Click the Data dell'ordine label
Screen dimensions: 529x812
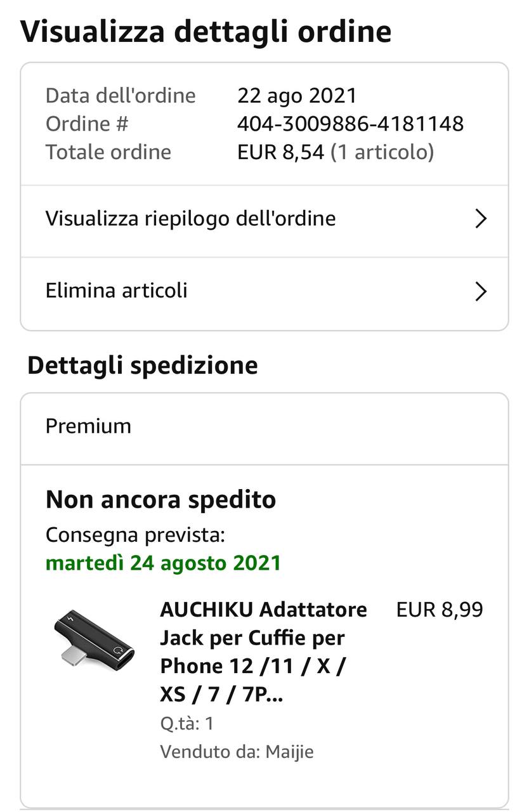pos(121,96)
